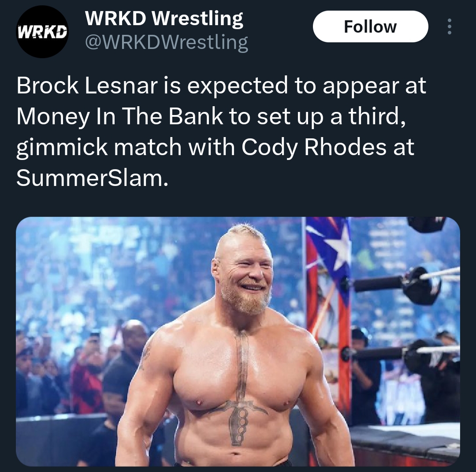Click the black turnbuckle pad in the ring
This screenshot has height=472, width=476.
tap(420, 286)
